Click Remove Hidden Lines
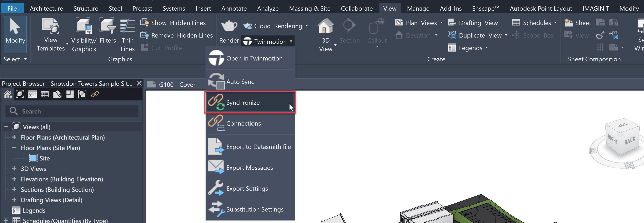This screenshot has width=644, height=223. (x=176, y=35)
